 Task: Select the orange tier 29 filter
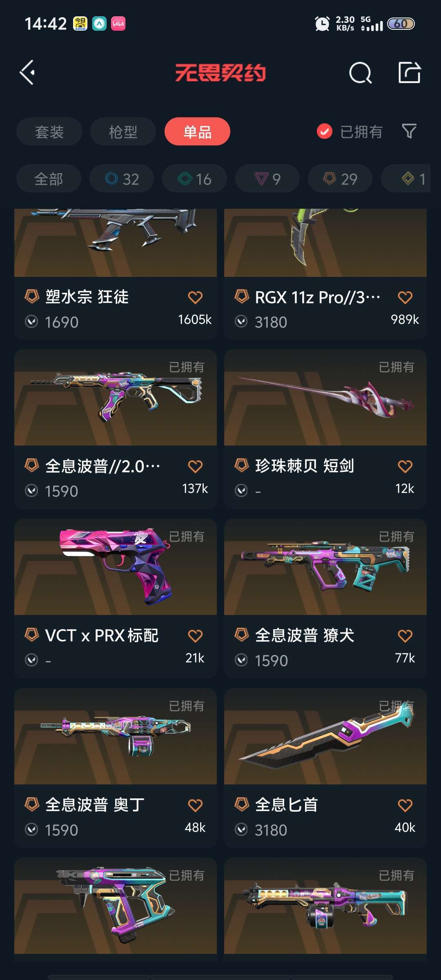click(340, 178)
